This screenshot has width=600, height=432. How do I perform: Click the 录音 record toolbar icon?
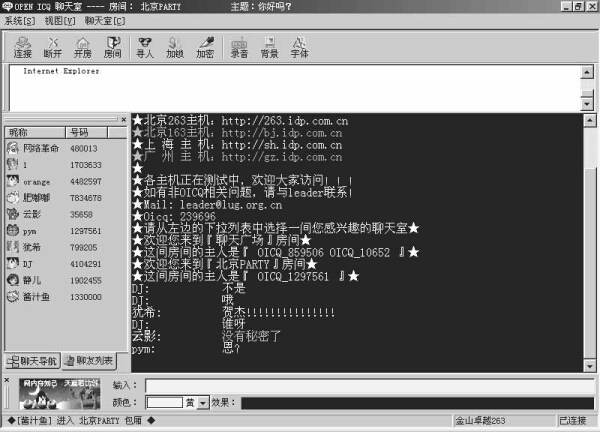(239, 47)
